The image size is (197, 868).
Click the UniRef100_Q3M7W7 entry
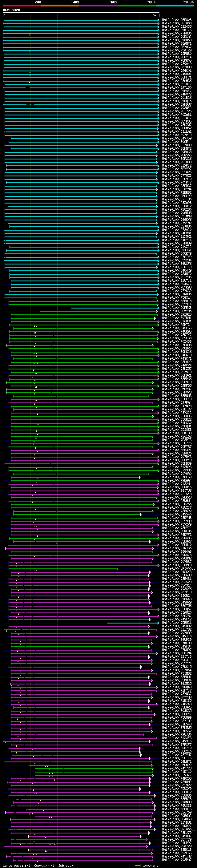click(176, 125)
